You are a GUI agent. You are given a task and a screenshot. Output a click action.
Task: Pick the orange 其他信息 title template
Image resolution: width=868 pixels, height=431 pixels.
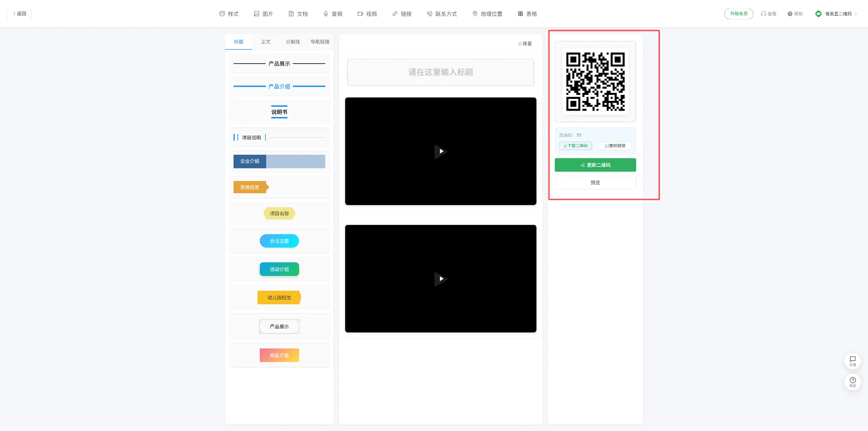point(279,187)
